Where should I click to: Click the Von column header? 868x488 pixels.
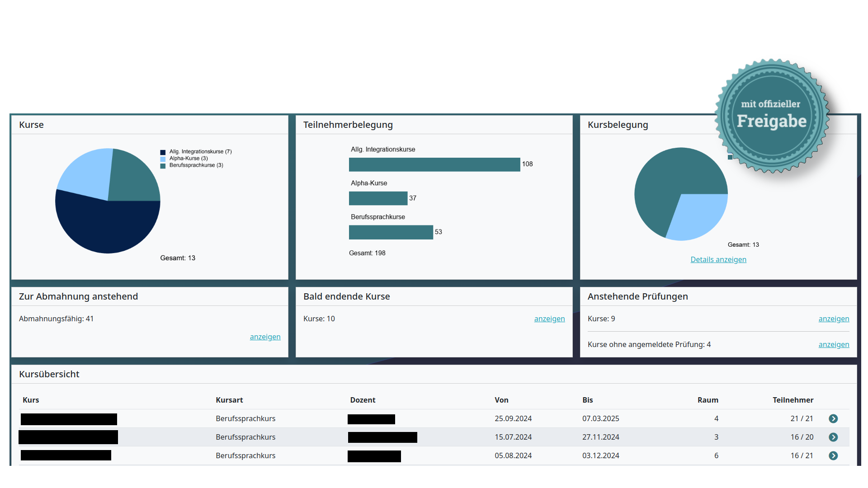pos(501,400)
